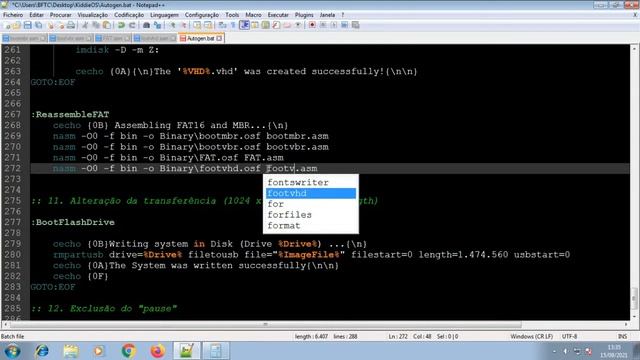Screen dimensions: 640x360
Task: Open the Configuração menu
Action: point(202,15)
